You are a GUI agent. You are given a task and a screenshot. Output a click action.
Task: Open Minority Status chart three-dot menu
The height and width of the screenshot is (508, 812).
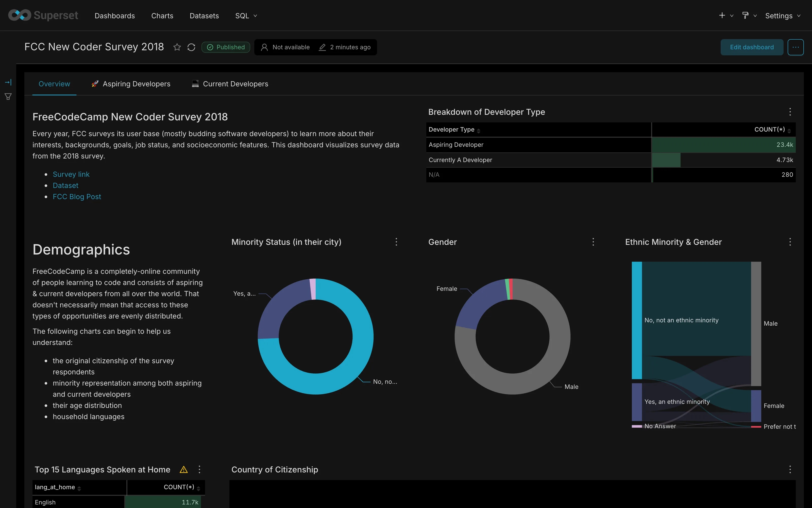396,242
